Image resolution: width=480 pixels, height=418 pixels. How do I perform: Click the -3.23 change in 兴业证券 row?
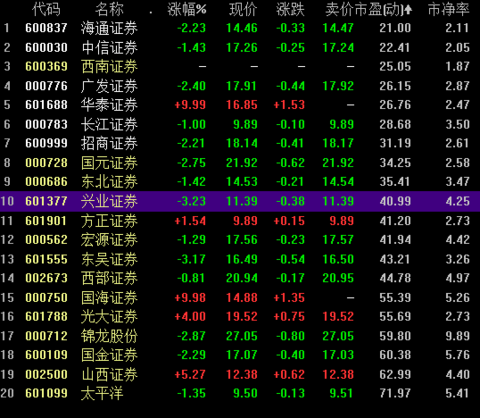pyautogui.click(x=191, y=201)
